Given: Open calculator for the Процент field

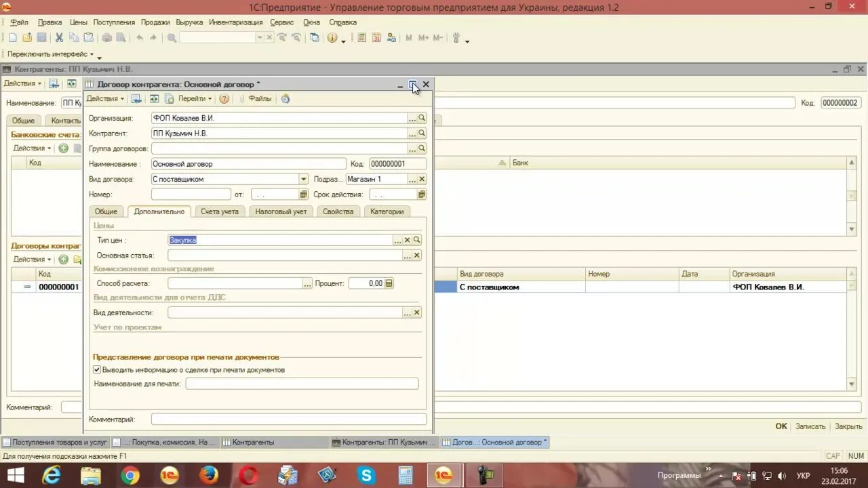Looking at the screenshot, I should pyautogui.click(x=389, y=283).
